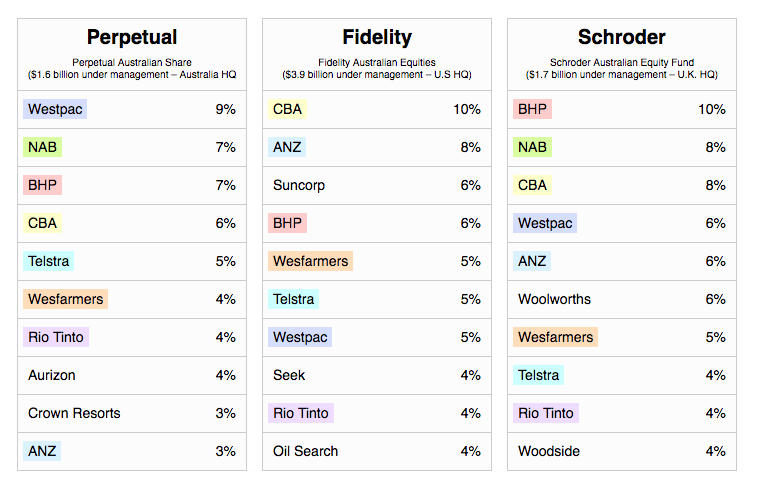
Task: Click Wesfarmers label in Fidelity column
Action: click(310, 261)
